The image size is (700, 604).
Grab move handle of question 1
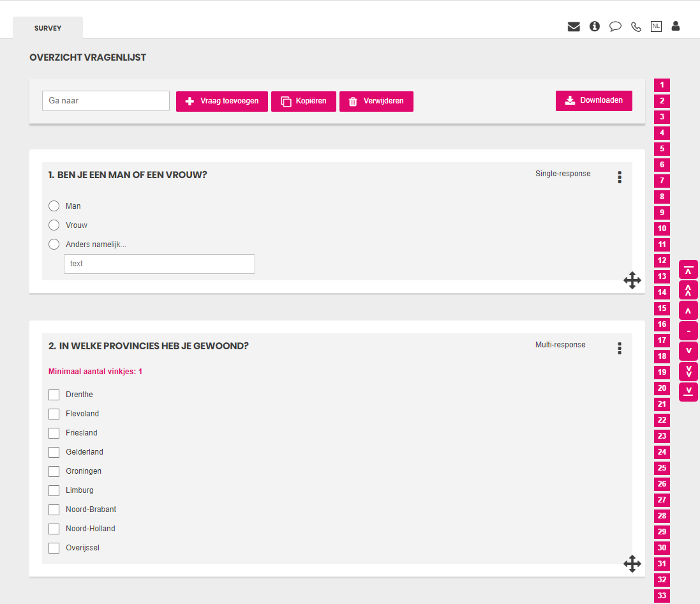point(632,280)
